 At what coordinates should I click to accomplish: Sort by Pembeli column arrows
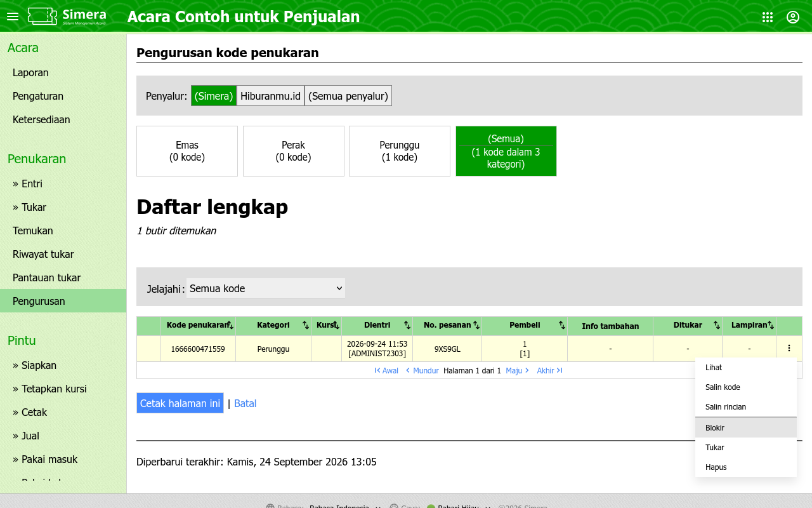point(562,326)
